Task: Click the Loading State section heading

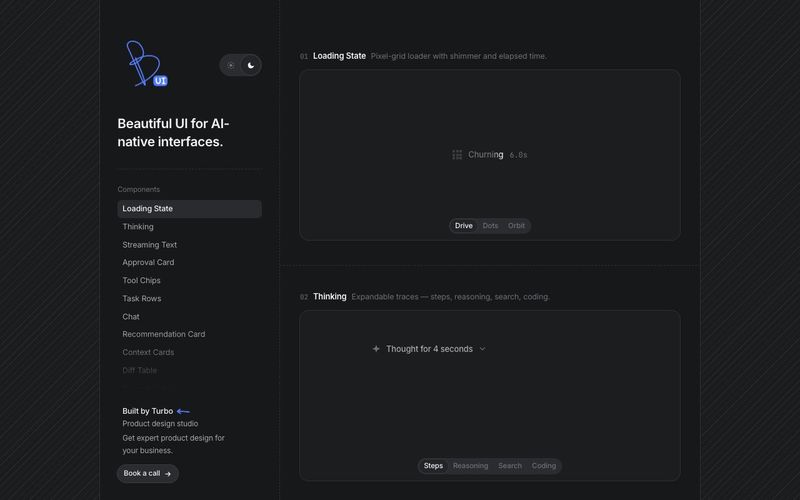Action: click(x=339, y=56)
